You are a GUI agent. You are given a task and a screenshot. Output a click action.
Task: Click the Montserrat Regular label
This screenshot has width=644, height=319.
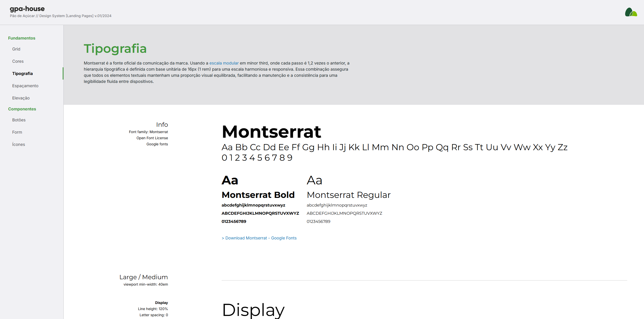348,195
